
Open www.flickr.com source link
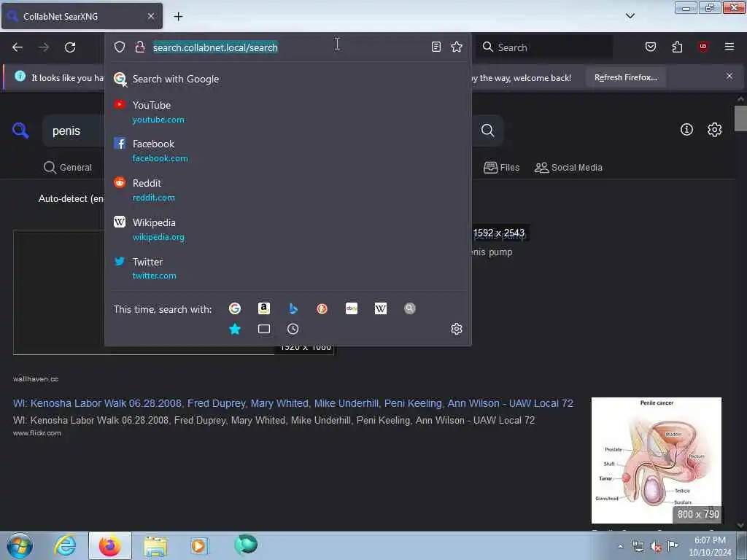click(37, 433)
